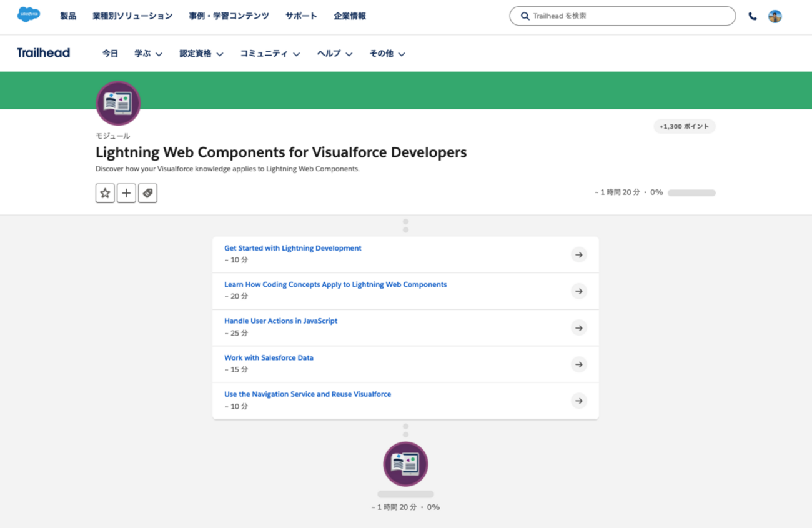Click arrow for Get Started with Lightning Development
Viewport: 812px width, 528px height.
[x=579, y=254]
